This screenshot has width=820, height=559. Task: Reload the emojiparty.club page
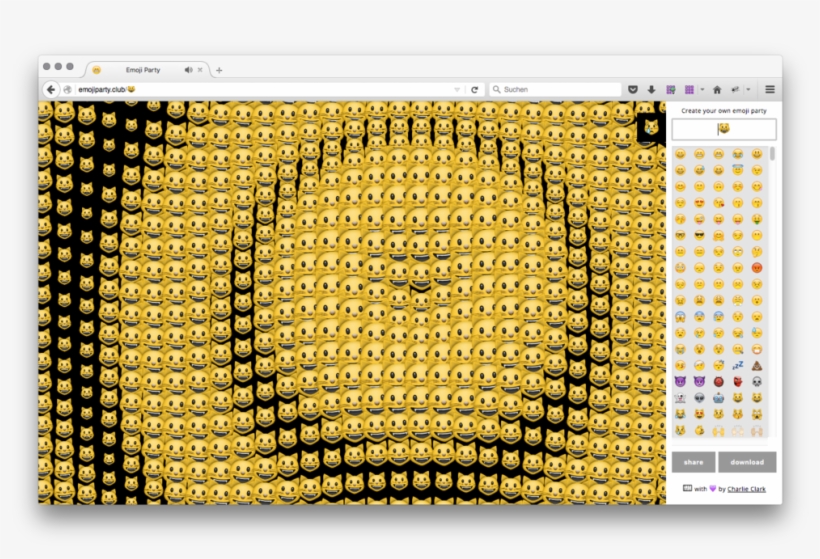[474, 89]
